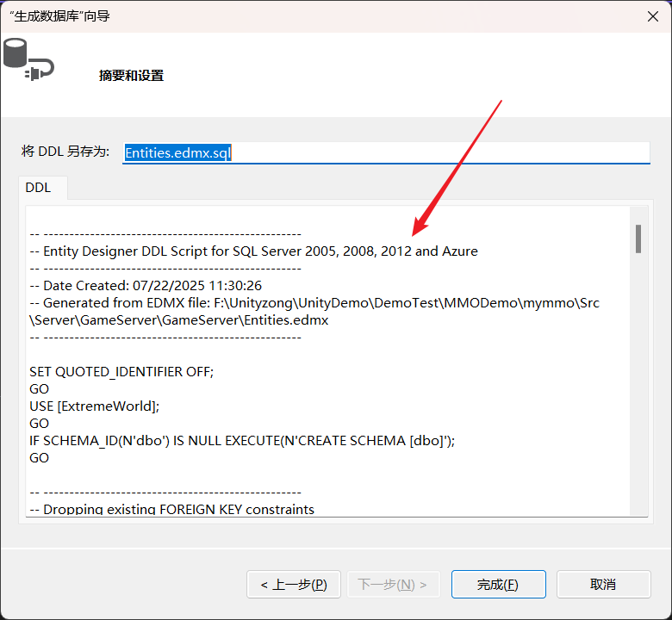Click the disabled 下一步(N) > button
Viewport: 672px width, 620px height.
(x=393, y=584)
